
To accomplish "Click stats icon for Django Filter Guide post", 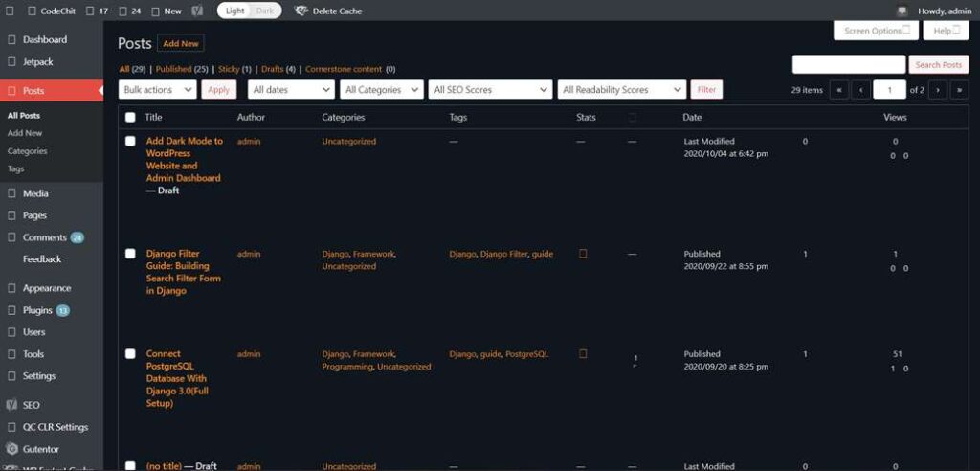I will coord(583,254).
